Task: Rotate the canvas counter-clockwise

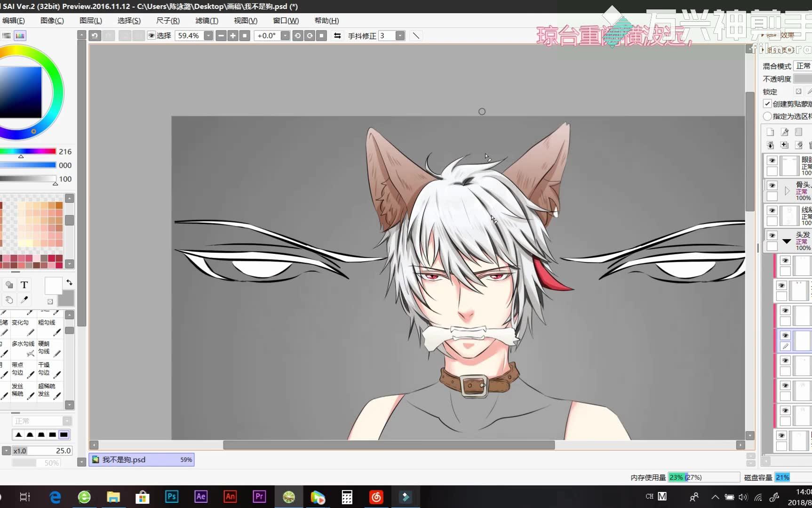Action: pyautogui.click(x=297, y=36)
